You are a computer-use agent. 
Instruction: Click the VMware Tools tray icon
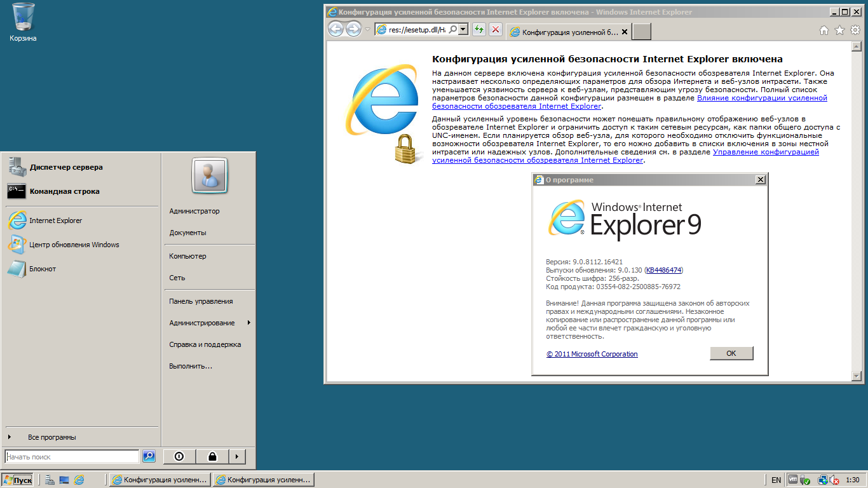click(x=792, y=480)
